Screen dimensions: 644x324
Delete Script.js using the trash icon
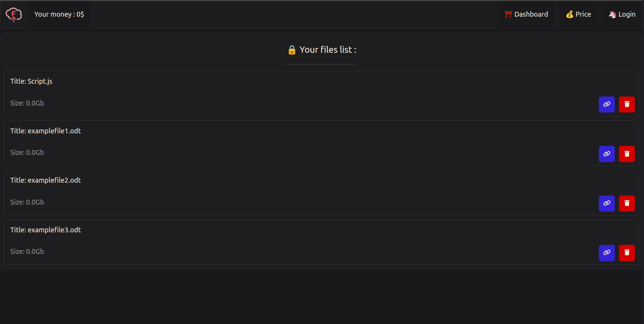(627, 104)
